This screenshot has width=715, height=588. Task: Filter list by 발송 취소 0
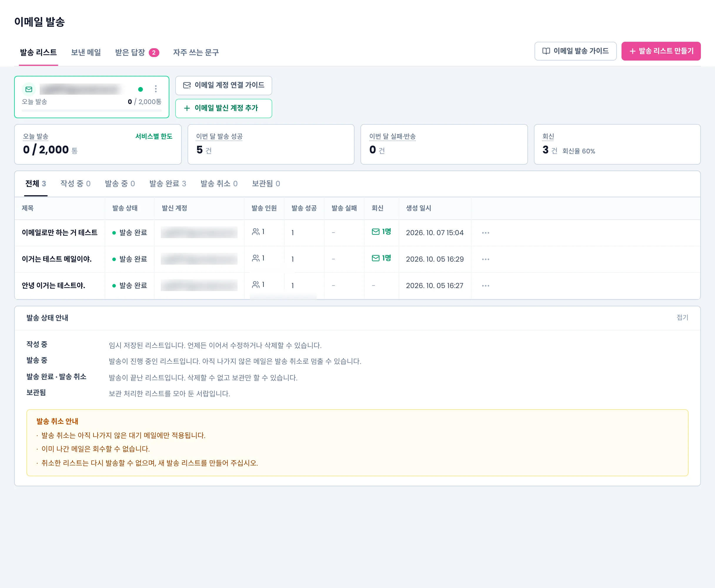(219, 183)
